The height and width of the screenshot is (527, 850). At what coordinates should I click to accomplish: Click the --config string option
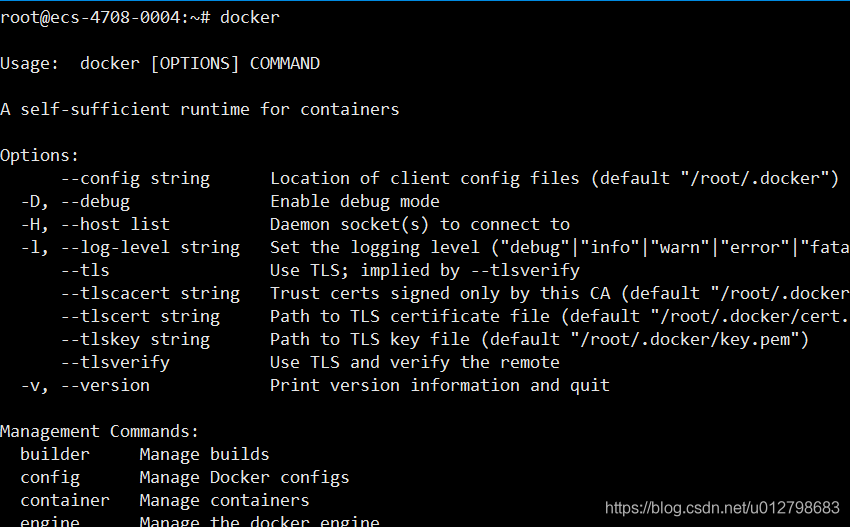[x=135, y=178]
